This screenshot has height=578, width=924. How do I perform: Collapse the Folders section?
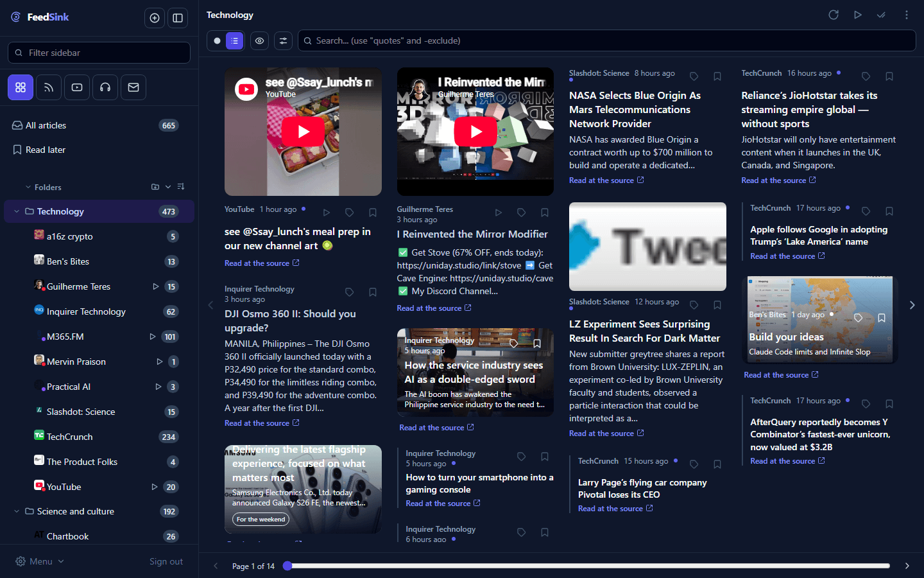coord(28,187)
